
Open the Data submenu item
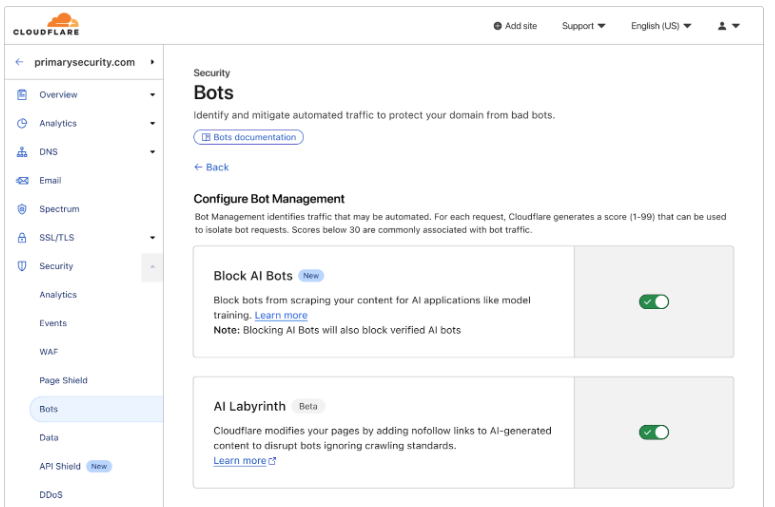pyautogui.click(x=48, y=438)
